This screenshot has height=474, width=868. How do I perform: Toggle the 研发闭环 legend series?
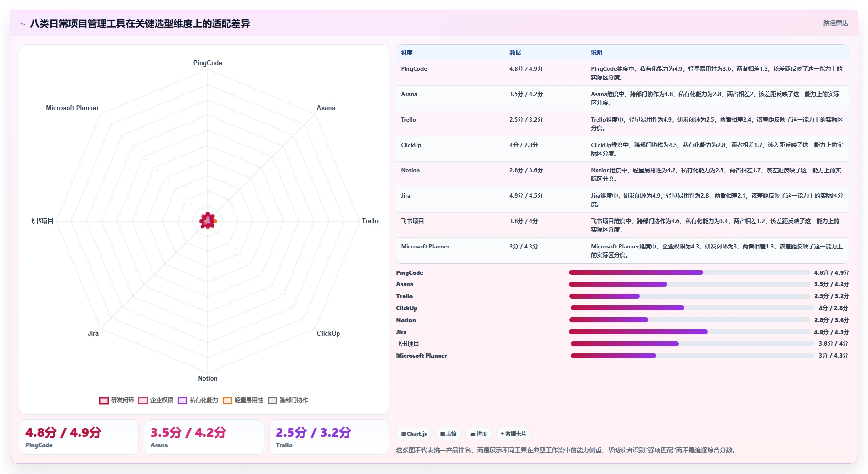click(116, 400)
